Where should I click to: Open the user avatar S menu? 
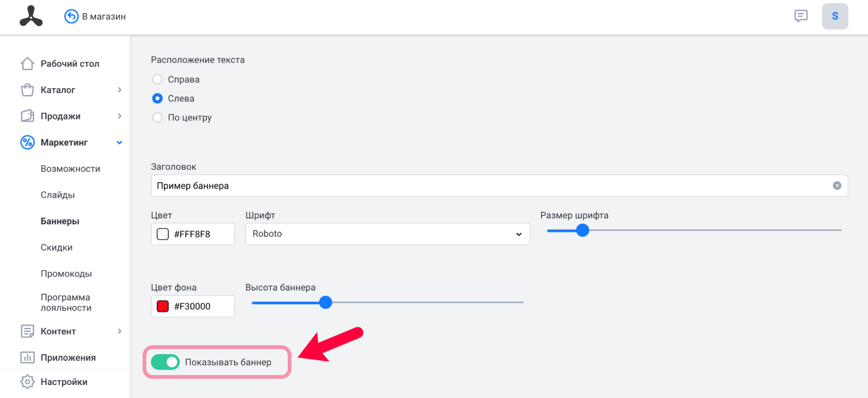(835, 16)
